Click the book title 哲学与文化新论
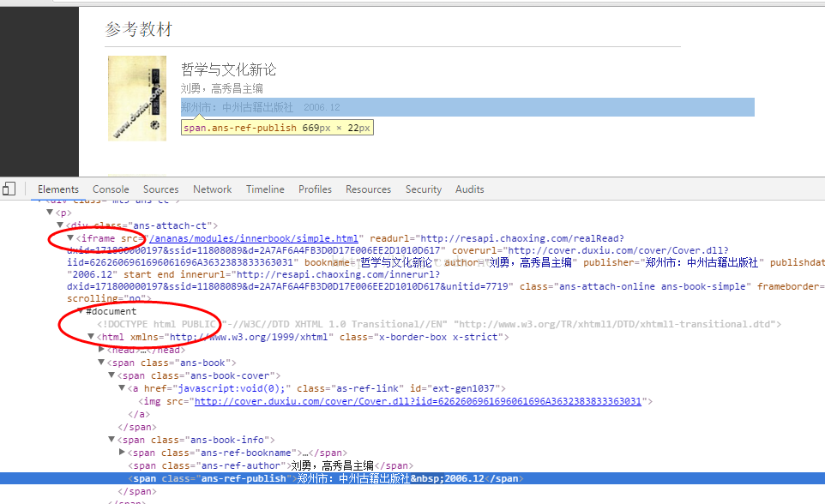The image size is (825, 504). click(228, 69)
